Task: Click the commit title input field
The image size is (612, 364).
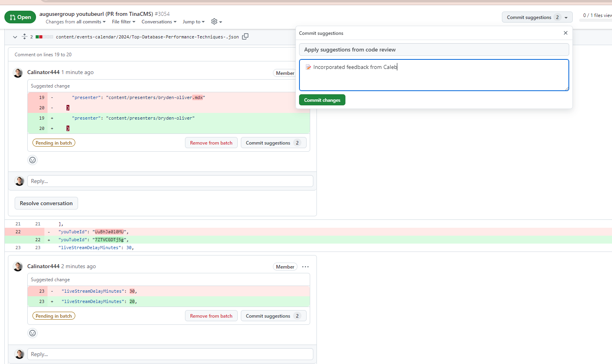Action: point(434,50)
